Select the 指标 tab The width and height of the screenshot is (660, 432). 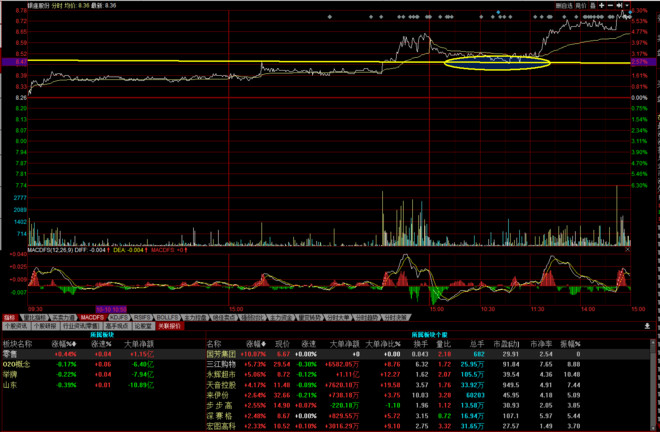[x=10, y=317]
